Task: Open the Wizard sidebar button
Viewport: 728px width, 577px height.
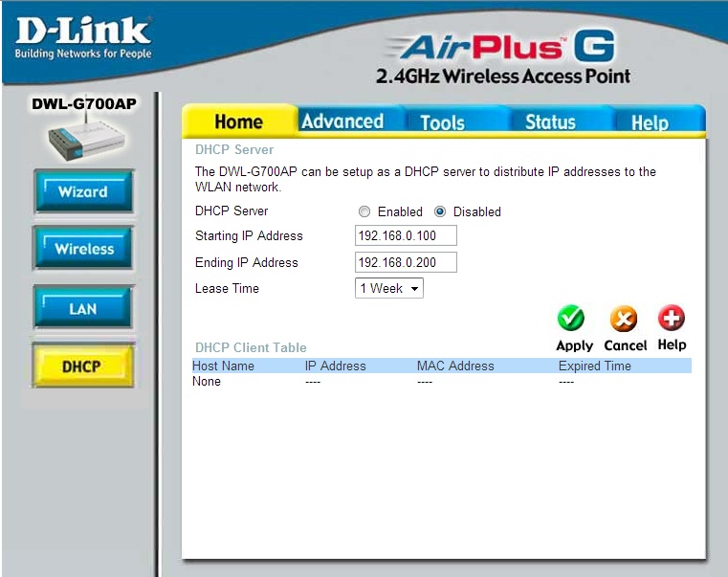Action: [83, 191]
